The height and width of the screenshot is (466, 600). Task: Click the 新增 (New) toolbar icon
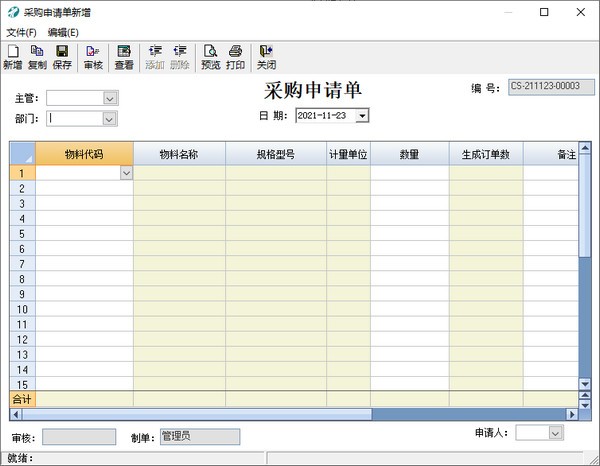[12, 57]
